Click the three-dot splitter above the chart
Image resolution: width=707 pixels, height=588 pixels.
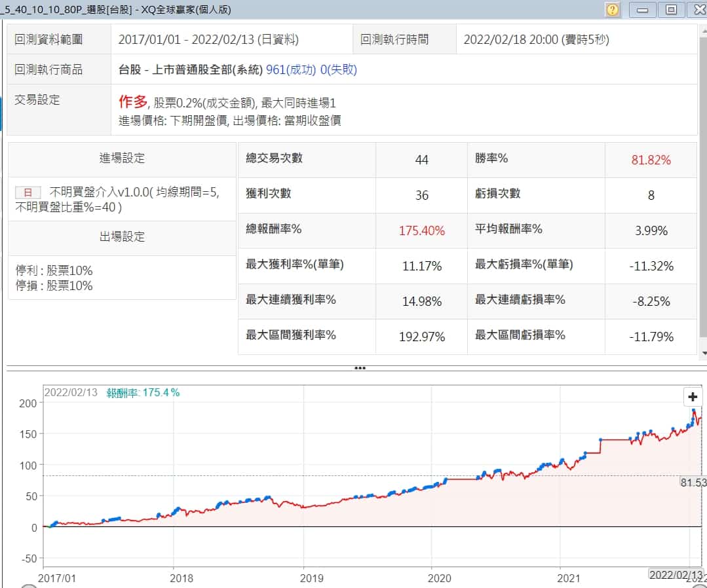point(359,368)
